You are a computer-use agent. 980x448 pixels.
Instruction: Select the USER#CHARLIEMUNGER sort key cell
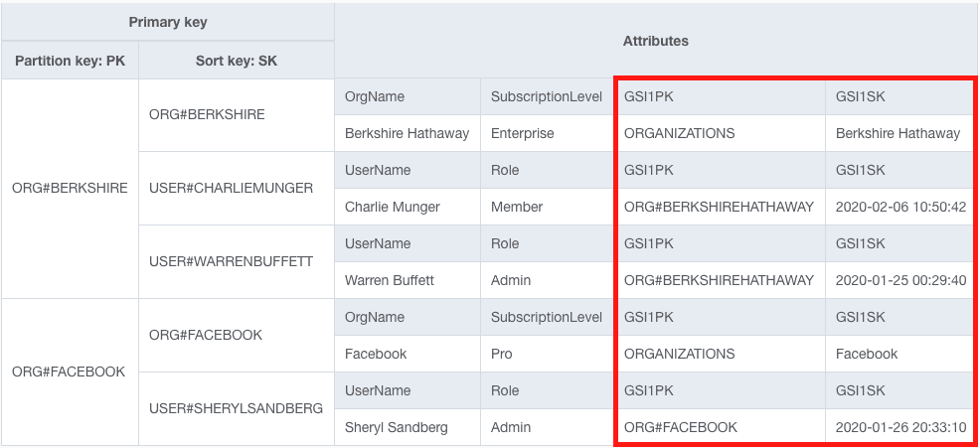click(x=231, y=188)
